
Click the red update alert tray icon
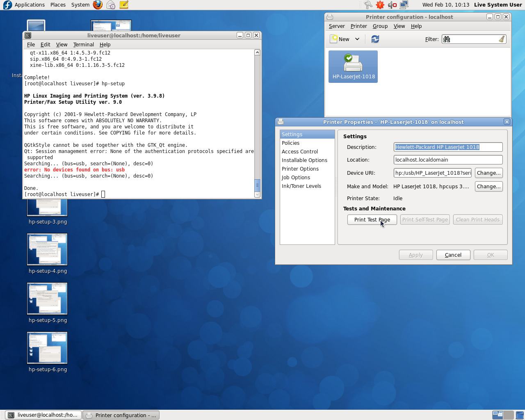click(380, 5)
